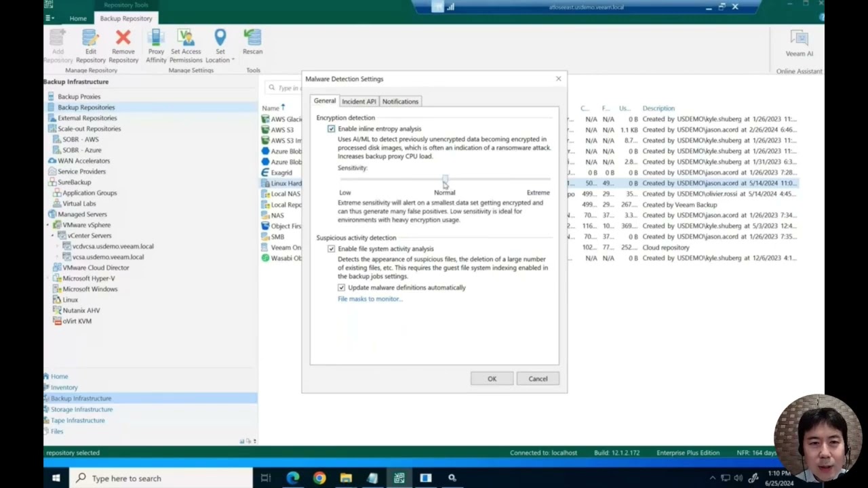This screenshot has width=868, height=488.
Task: Select oVirt KVM tree item
Action: 77,321
